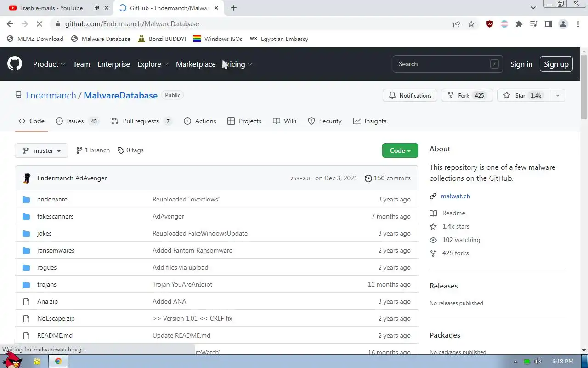Open the Chrome side panel icon
The width and height of the screenshot is (588, 368).
point(548,24)
